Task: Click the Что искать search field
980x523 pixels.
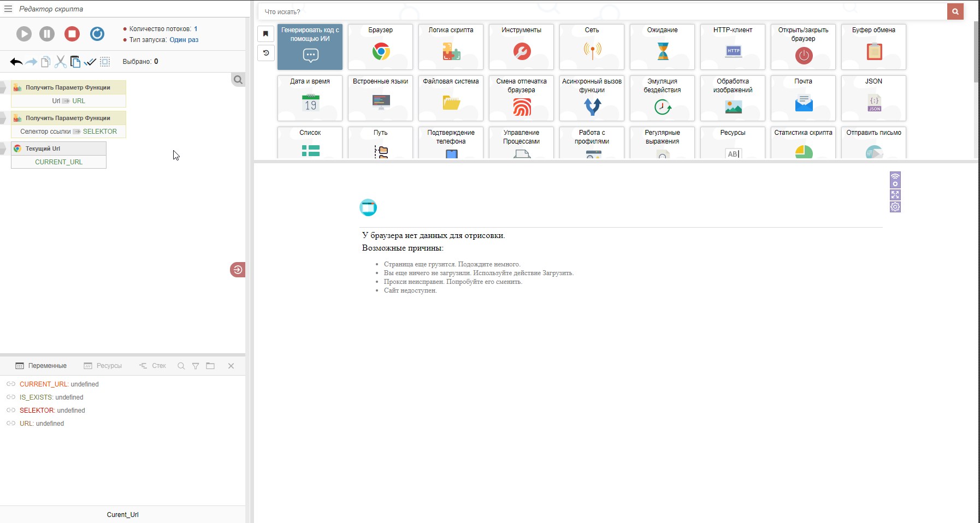Action: [x=601, y=11]
